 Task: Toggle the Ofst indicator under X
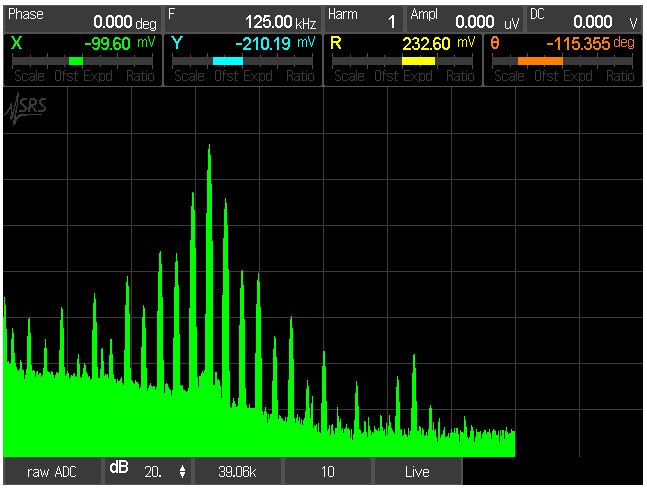point(67,76)
